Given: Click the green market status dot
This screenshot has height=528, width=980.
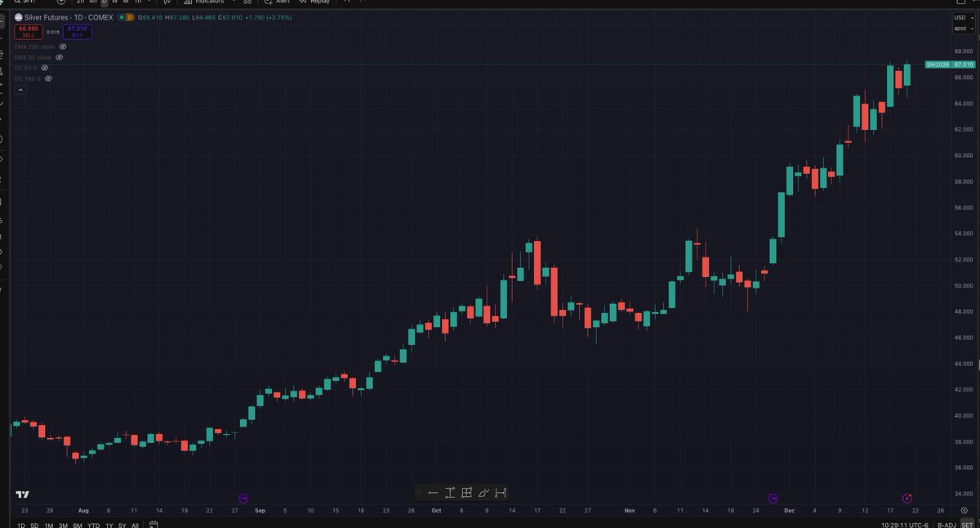Looking at the screenshot, I should pos(120,17).
